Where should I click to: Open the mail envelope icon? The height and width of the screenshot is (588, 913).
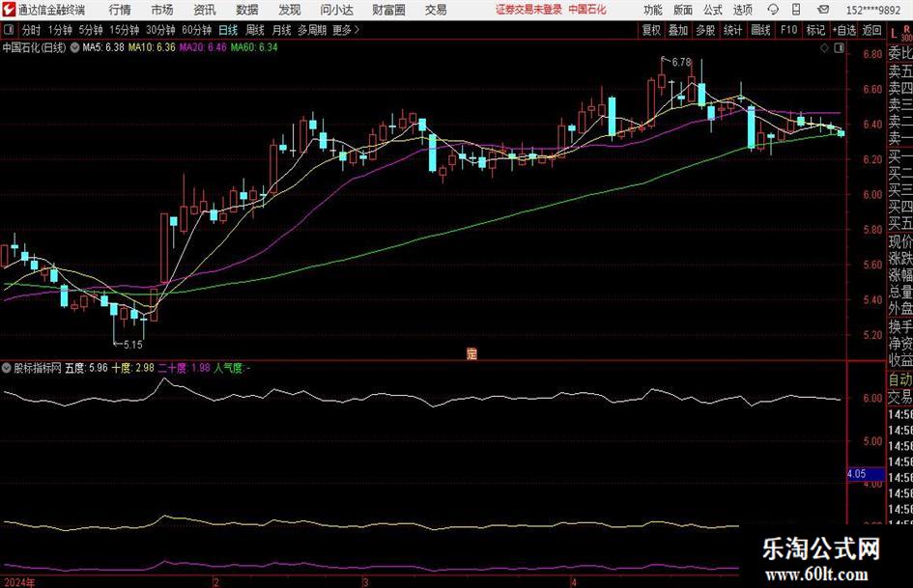point(823,10)
